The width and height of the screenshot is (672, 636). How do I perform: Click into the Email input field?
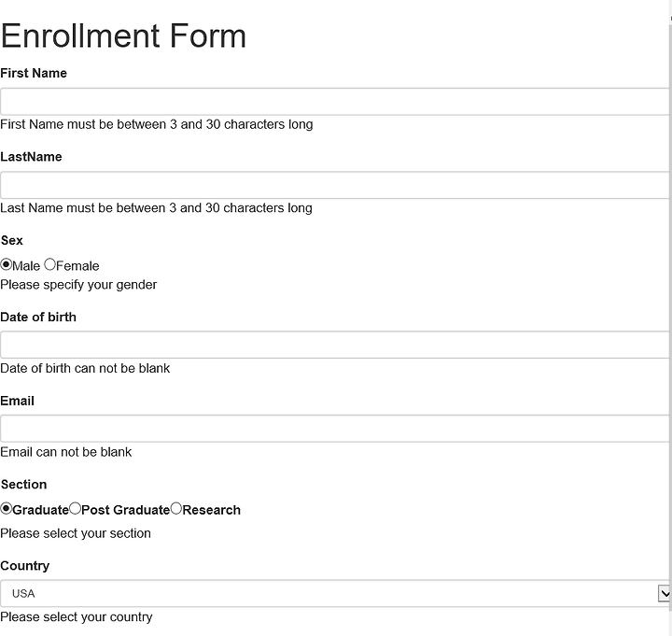[x=335, y=429]
